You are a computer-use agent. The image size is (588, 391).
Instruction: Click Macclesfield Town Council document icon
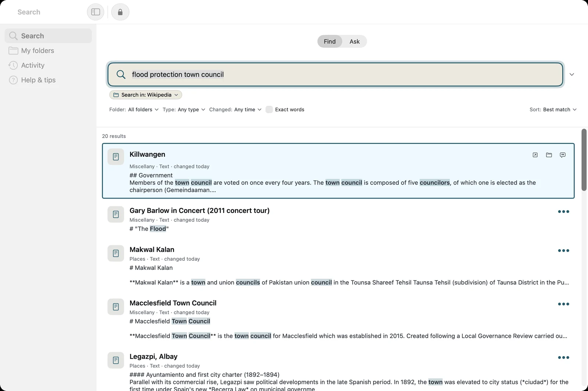click(x=116, y=307)
